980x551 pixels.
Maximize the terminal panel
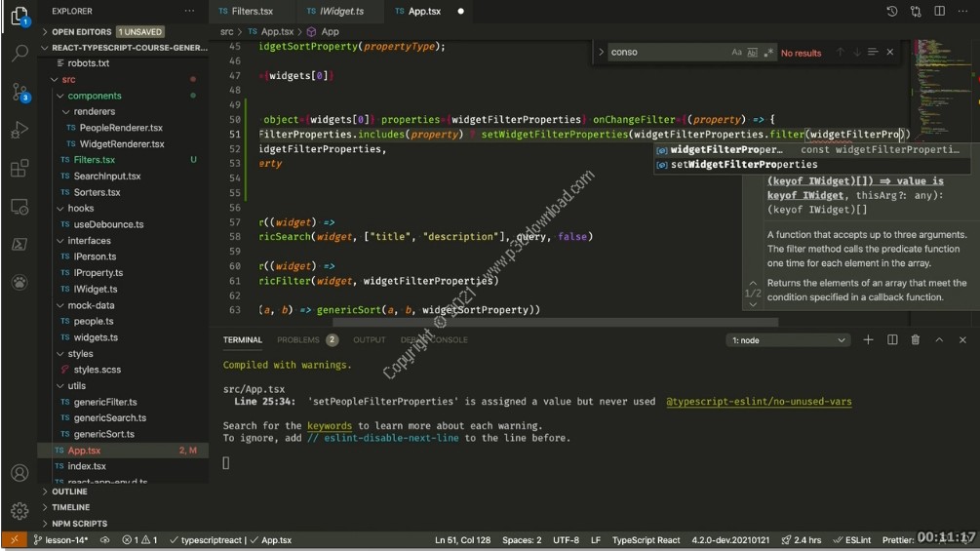(939, 339)
